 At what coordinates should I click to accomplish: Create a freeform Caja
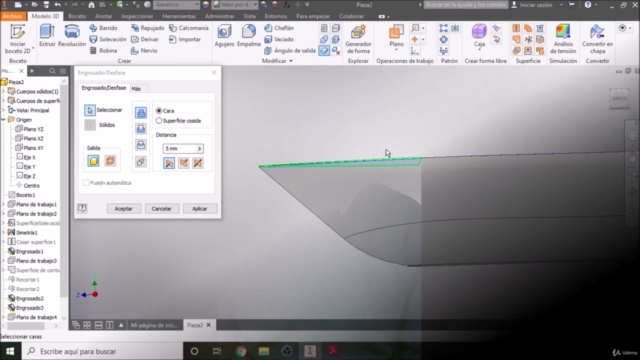coord(479,35)
